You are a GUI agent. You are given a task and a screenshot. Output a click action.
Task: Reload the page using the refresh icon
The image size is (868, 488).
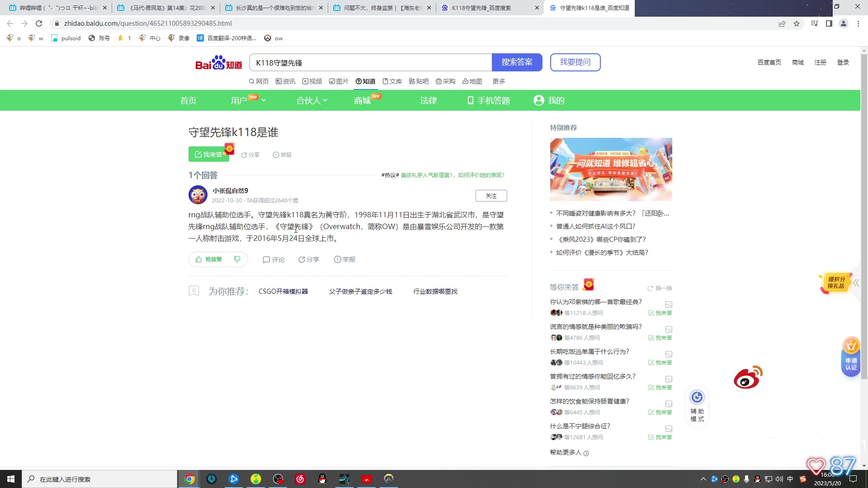(x=39, y=23)
